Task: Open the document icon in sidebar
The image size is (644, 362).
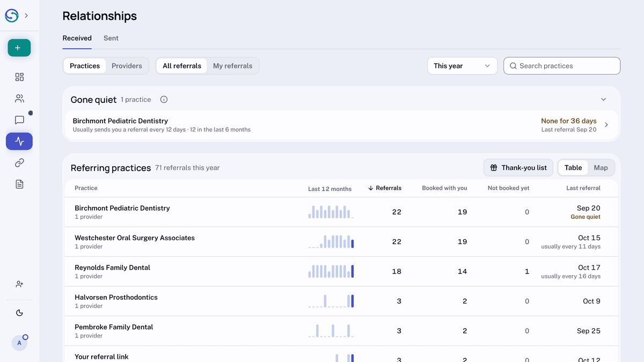Action: (x=19, y=184)
